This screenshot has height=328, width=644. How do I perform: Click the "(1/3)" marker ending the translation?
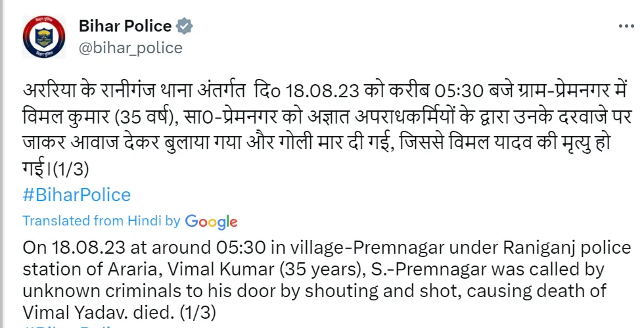(x=198, y=313)
